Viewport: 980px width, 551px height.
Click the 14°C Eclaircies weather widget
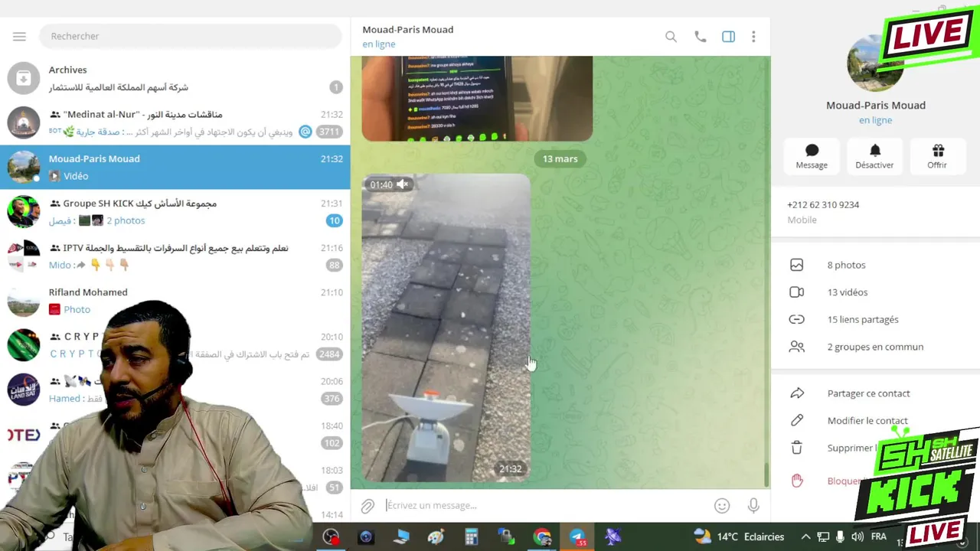[x=738, y=537]
